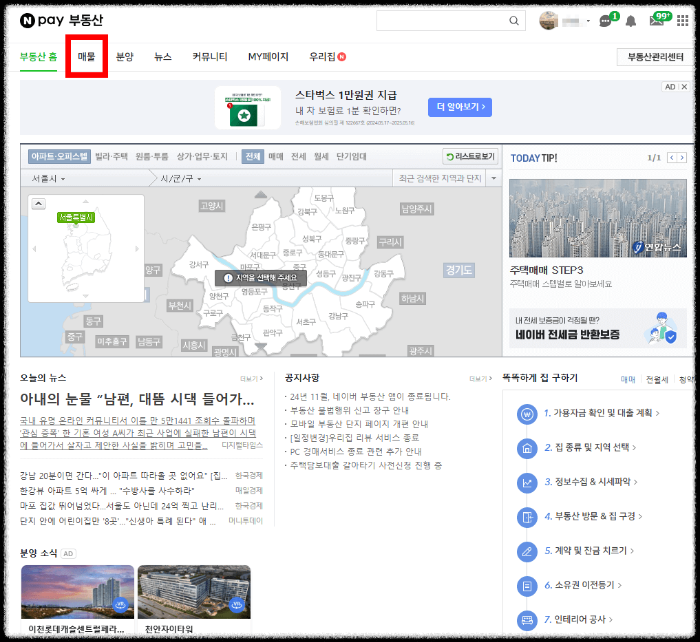
Task: Open 부동산 불법행위 신고 창구 안내 notice
Action: pyautogui.click(x=349, y=410)
